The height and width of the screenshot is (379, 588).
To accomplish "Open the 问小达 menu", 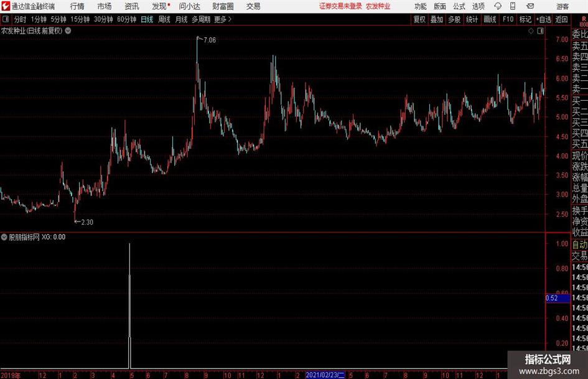I will (x=189, y=6).
